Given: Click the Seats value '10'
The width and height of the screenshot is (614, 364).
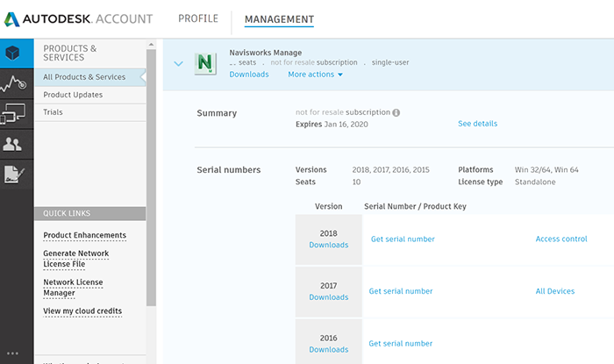Looking at the screenshot, I should click(356, 182).
